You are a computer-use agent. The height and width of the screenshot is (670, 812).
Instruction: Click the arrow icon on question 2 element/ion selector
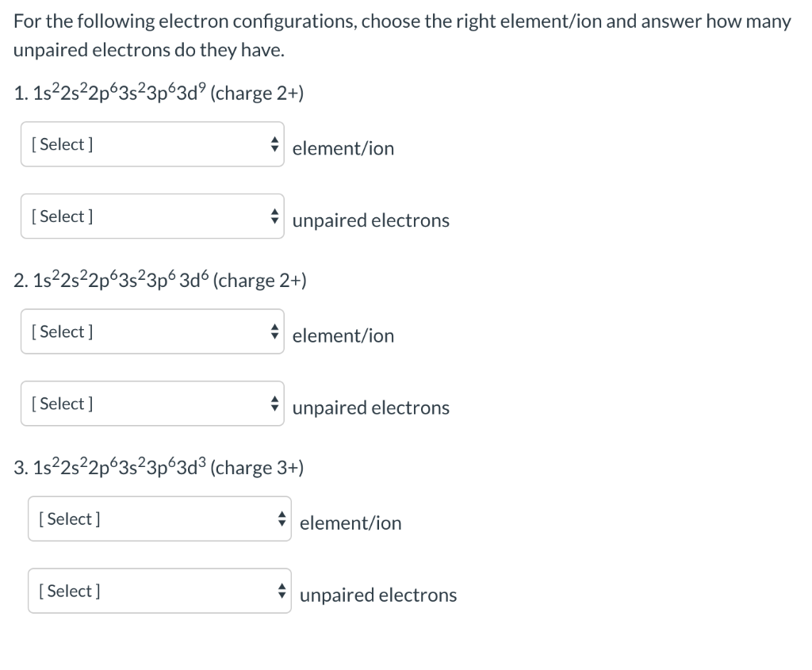(x=274, y=331)
